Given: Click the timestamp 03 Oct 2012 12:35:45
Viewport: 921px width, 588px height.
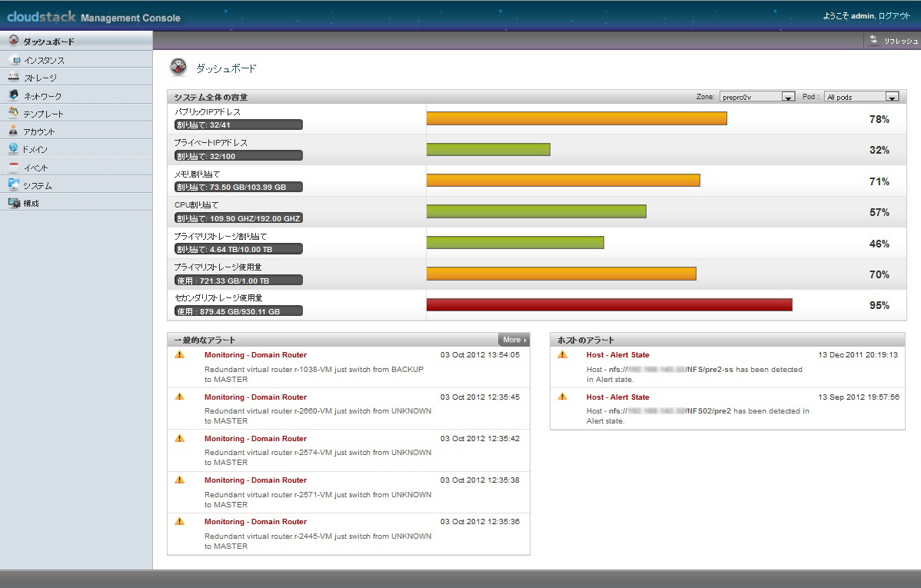Looking at the screenshot, I should point(480,397).
